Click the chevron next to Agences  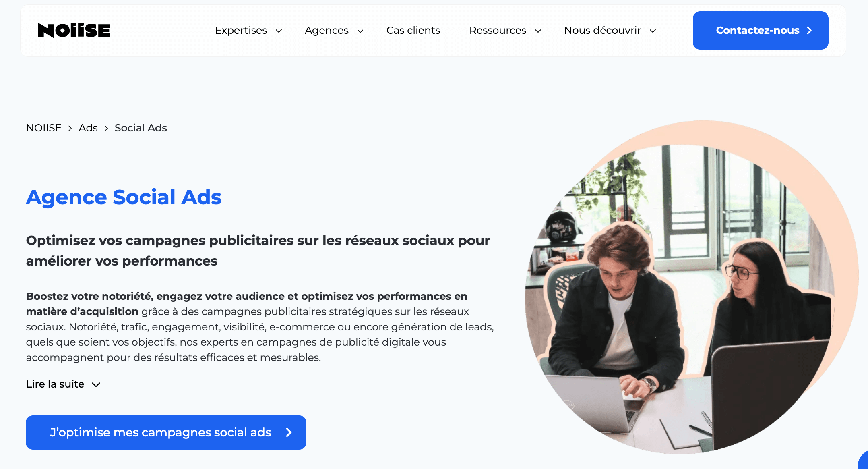(x=360, y=31)
